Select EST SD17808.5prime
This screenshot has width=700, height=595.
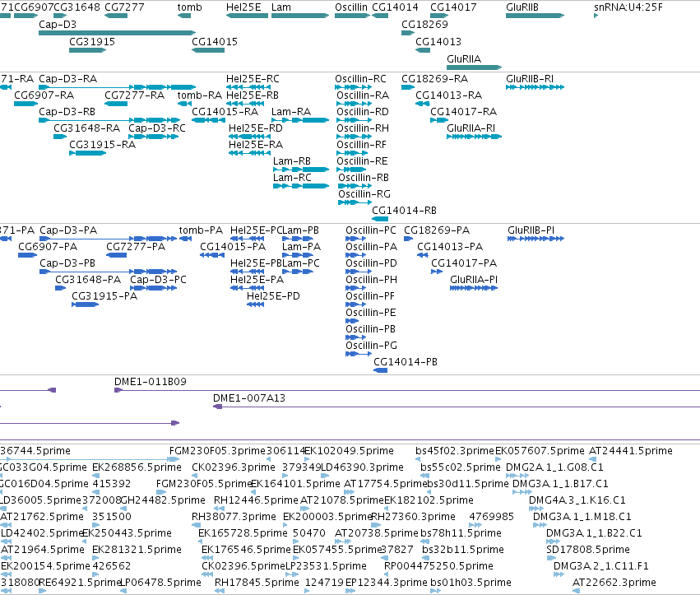[549, 557]
